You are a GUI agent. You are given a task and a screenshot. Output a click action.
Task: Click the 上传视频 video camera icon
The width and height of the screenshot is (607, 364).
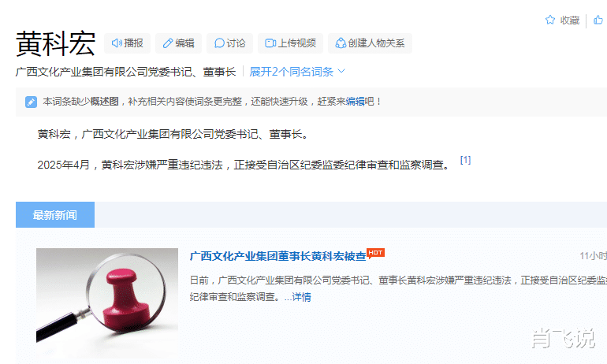point(270,43)
